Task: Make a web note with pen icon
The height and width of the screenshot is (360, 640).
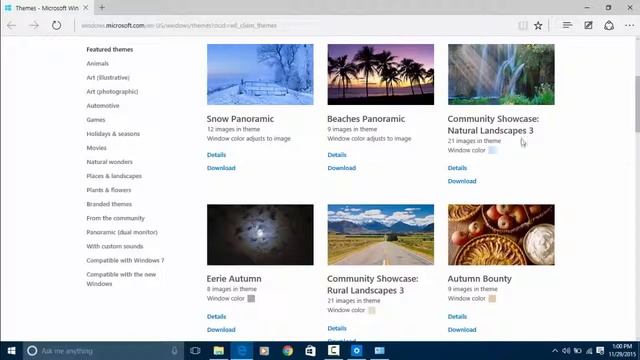Action: coord(588,25)
